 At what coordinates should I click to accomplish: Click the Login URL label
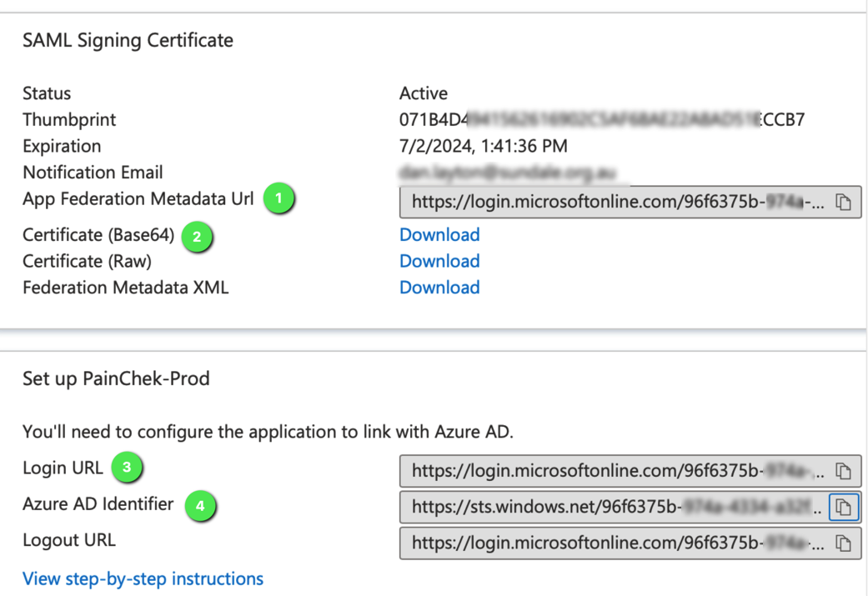tap(63, 468)
